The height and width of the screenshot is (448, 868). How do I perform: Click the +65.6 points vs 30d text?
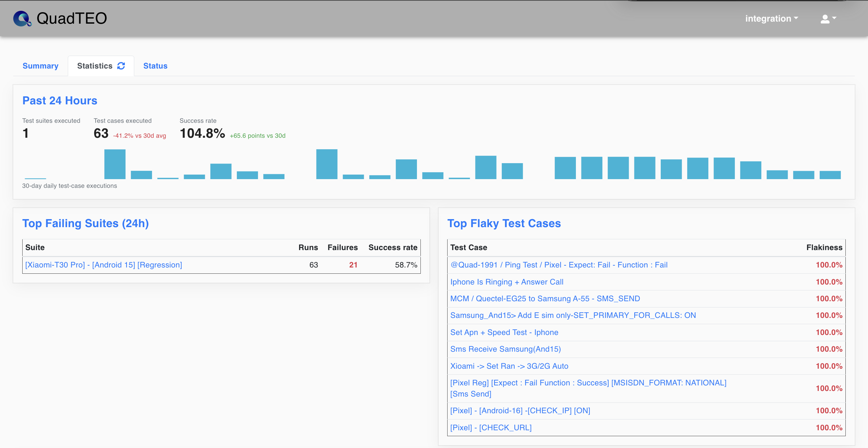pyautogui.click(x=258, y=136)
